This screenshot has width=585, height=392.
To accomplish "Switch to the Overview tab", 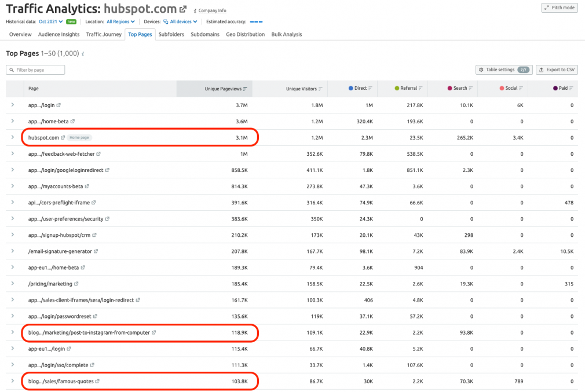I will tap(20, 34).
